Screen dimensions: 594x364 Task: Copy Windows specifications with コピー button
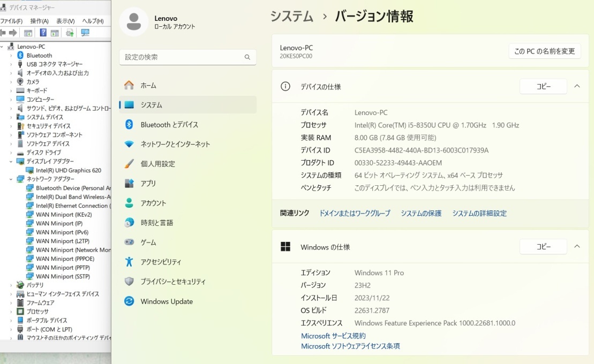pyautogui.click(x=543, y=247)
